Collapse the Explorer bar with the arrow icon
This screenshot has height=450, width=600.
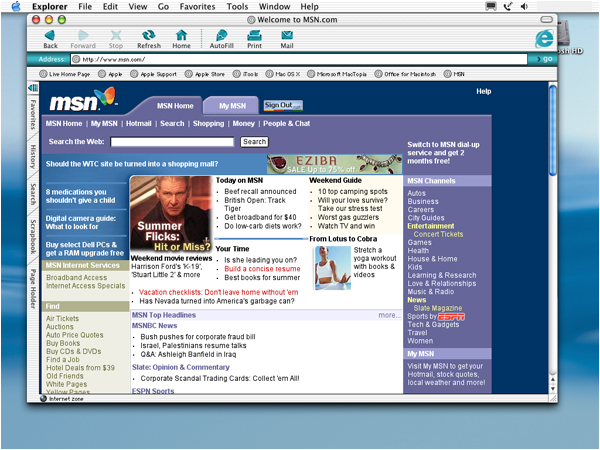[x=33, y=88]
